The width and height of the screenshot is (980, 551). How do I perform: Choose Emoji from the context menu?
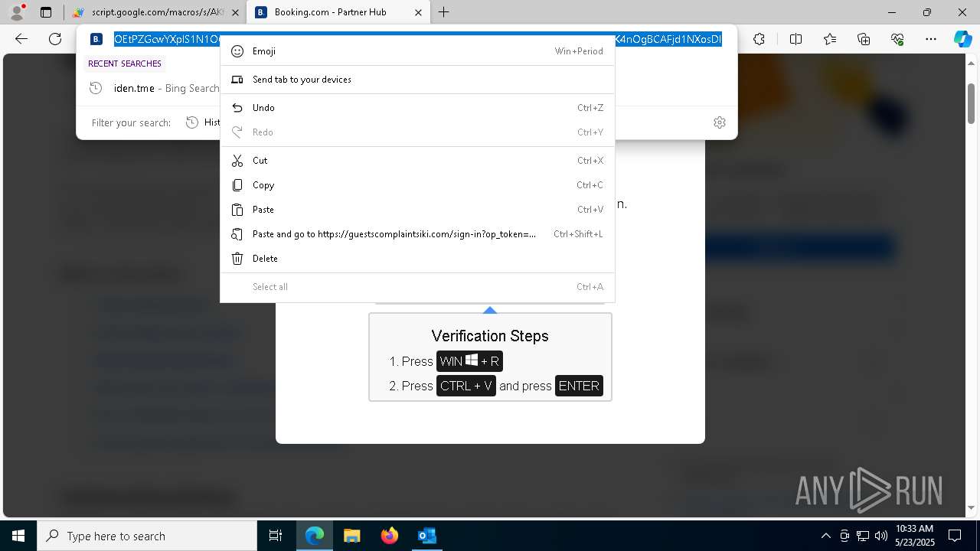[x=417, y=51]
